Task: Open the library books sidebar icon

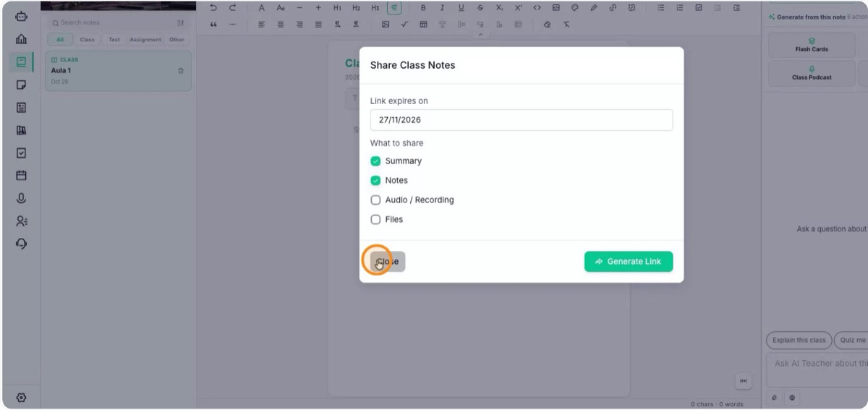Action: pyautogui.click(x=21, y=130)
